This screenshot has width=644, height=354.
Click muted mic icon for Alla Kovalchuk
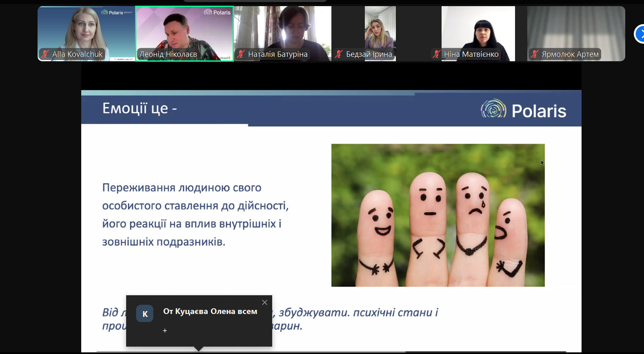pyautogui.click(x=45, y=54)
